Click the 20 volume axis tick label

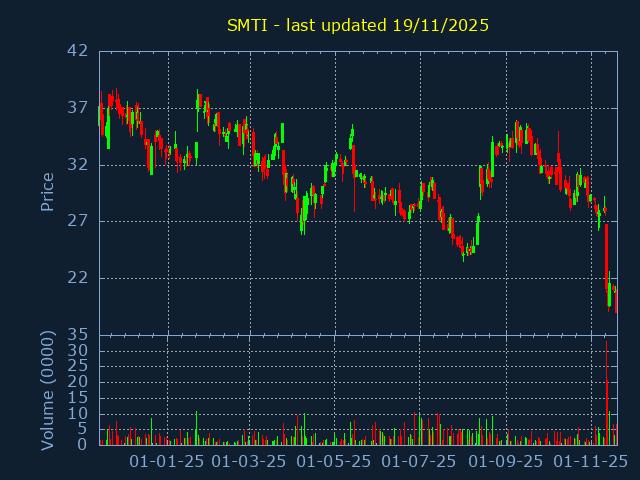coord(78,382)
